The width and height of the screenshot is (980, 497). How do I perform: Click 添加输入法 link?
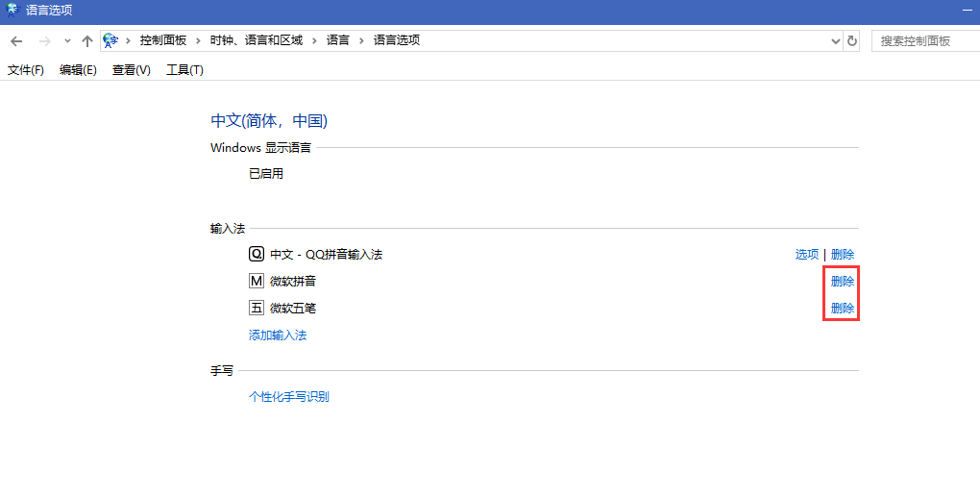(278, 335)
